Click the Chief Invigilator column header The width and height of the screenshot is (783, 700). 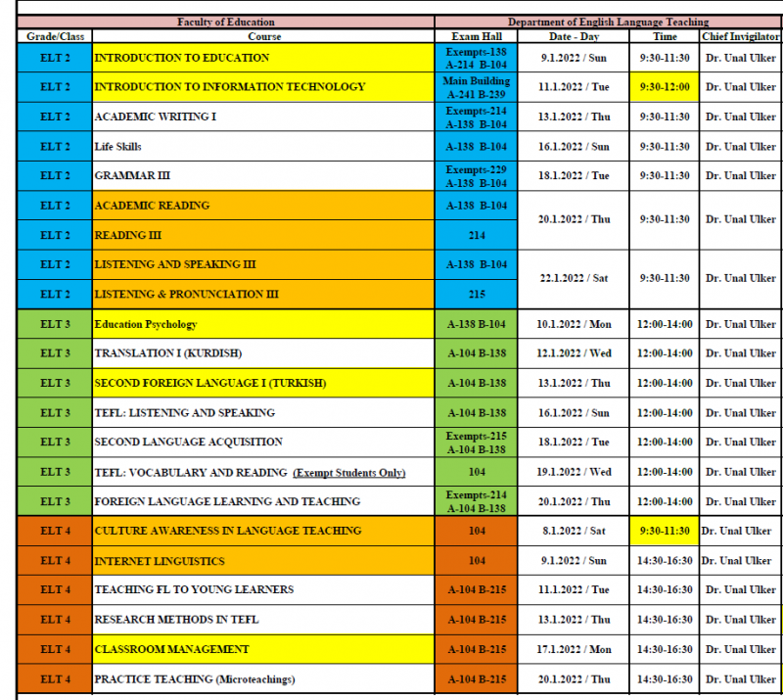coord(740,36)
